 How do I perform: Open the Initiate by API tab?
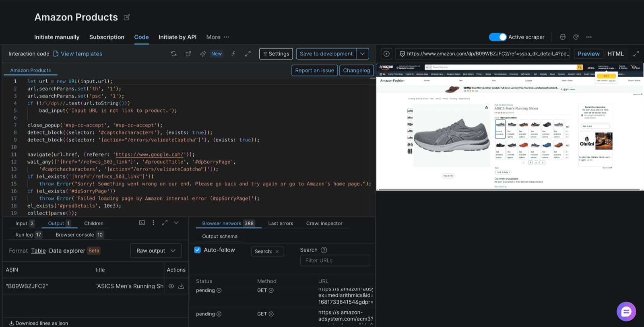178,37
